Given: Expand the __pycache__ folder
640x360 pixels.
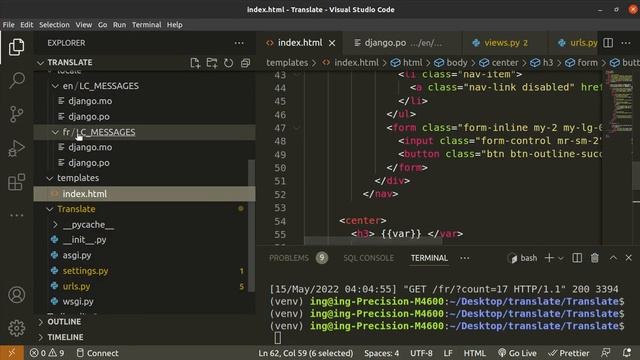Looking at the screenshot, I should tap(55, 224).
